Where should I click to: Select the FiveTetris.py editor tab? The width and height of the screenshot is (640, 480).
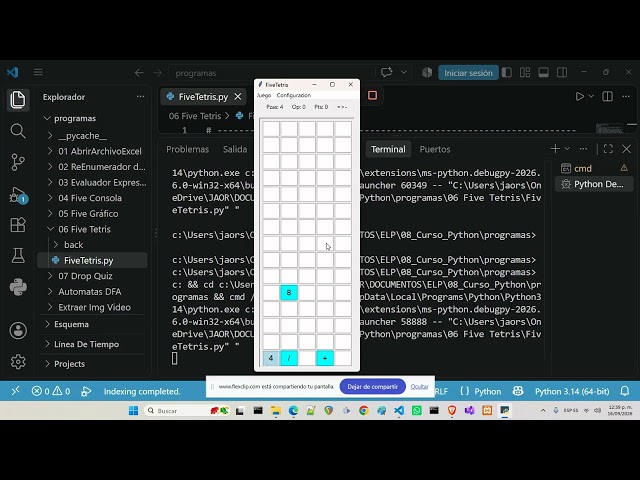pyautogui.click(x=203, y=97)
